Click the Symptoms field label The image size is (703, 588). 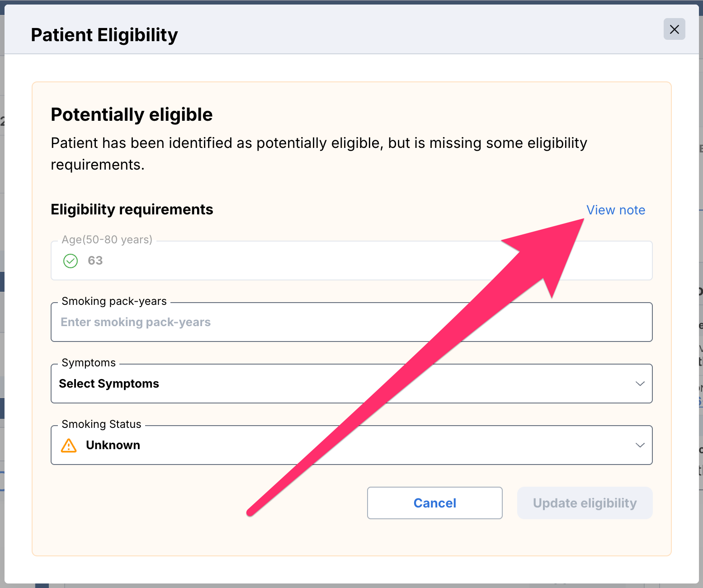pos(89,363)
